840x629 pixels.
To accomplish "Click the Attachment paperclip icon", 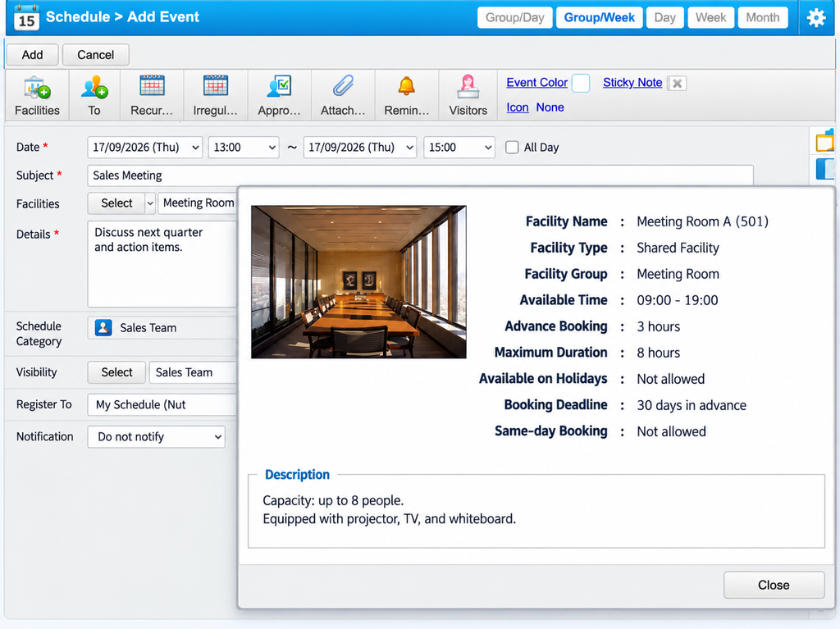I will tap(343, 95).
